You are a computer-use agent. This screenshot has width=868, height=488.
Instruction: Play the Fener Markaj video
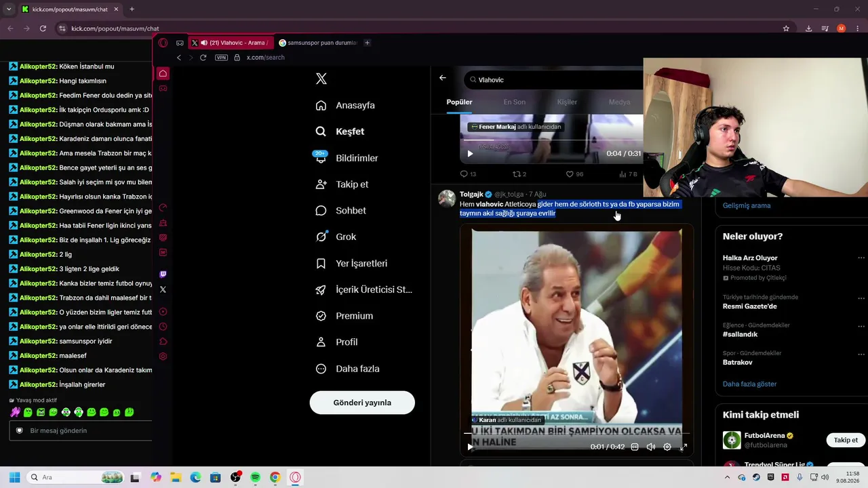[x=470, y=154]
